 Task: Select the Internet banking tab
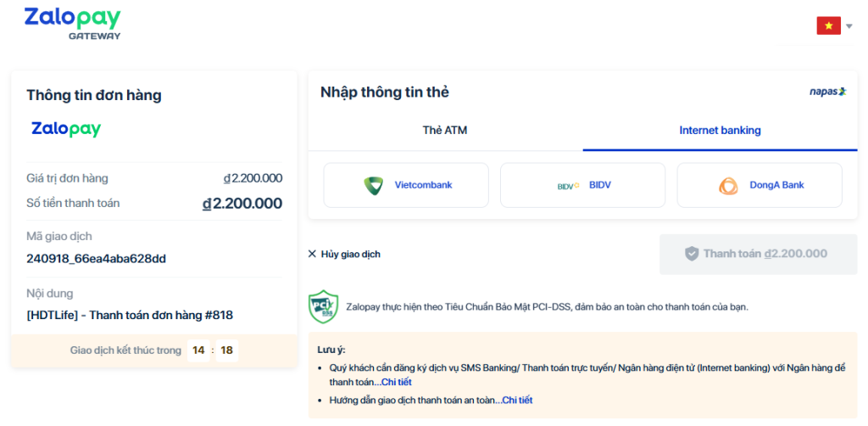720,131
